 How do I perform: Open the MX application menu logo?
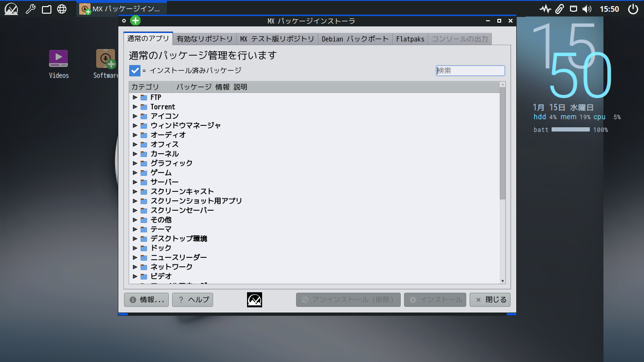[11, 9]
